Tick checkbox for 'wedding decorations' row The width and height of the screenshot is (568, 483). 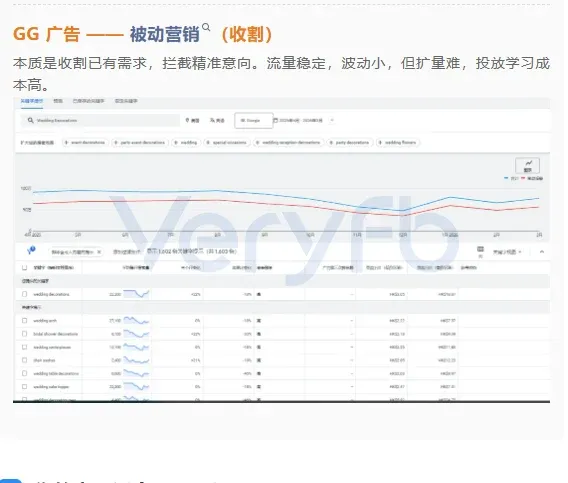(x=25, y=294)
